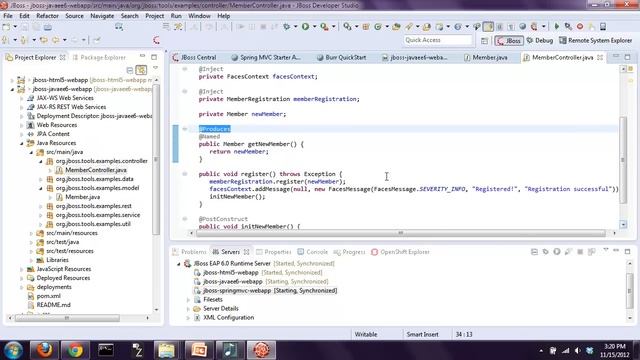This screenshot has width=640, height=360.
Task: Switch to the JBoss Central editor tab
Action: tap(194, 58)
